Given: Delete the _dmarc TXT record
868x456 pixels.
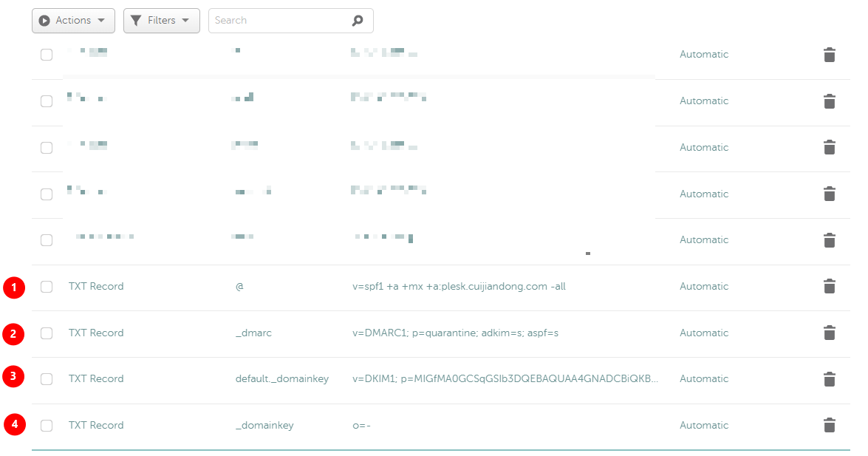Looking at the screenshot, I should coord(829,333).
